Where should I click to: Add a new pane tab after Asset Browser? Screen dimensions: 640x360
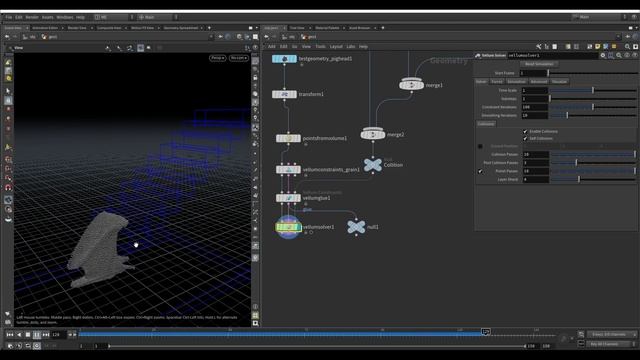click(383, 28)
